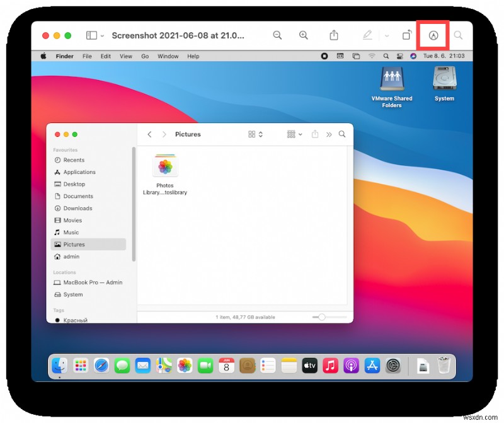Zoom out using the minus magnifier icon
Screen dimensions: 504x423
[277, 35]
